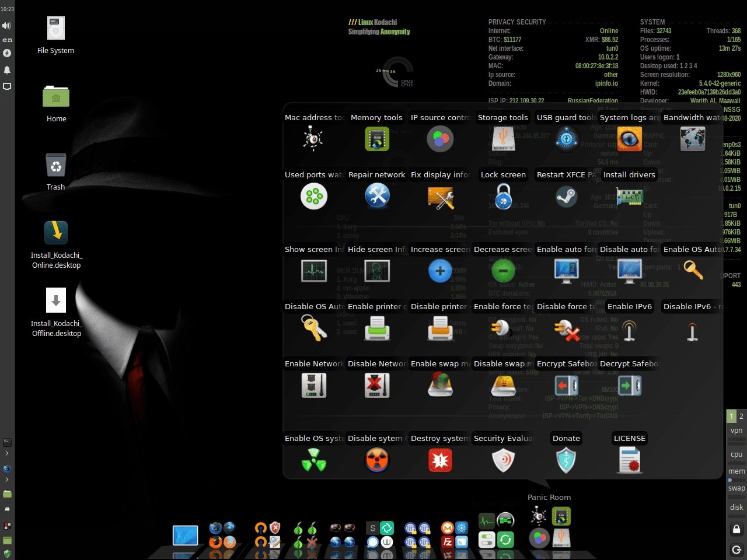Open IP source control
The image size is (747, 560).
coord(440,139)
